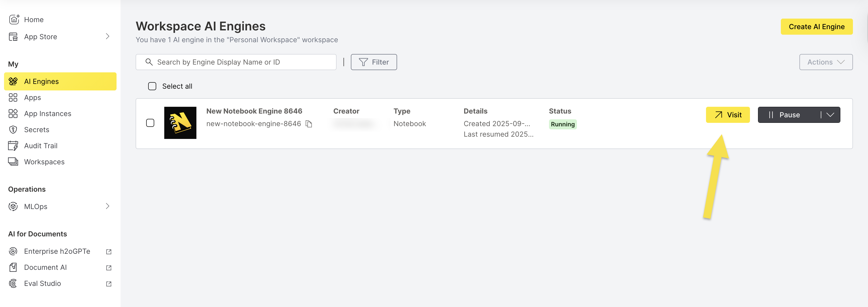The width and height of the screenshot is (868, 307).
Task: Click the Home icon in sidebar
Action: tap(14, 20)
